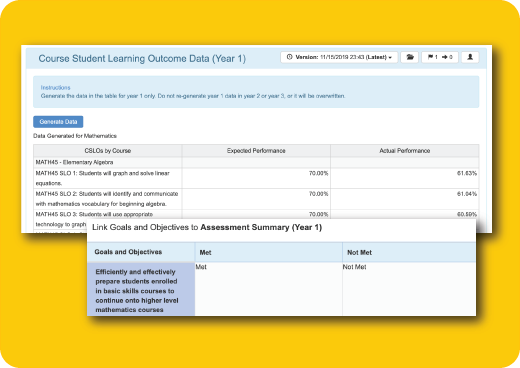This screenshot has width=520, height=368.
Task: Click the 'Expected Performance' column header
Action: [x=256, y=151]
